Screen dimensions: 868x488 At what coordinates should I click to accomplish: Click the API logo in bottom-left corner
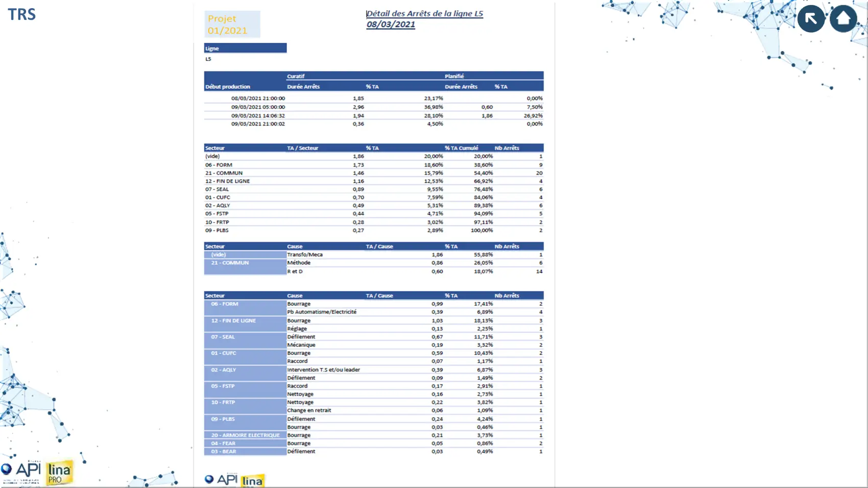pyautogui.click(x=21, y=472)
